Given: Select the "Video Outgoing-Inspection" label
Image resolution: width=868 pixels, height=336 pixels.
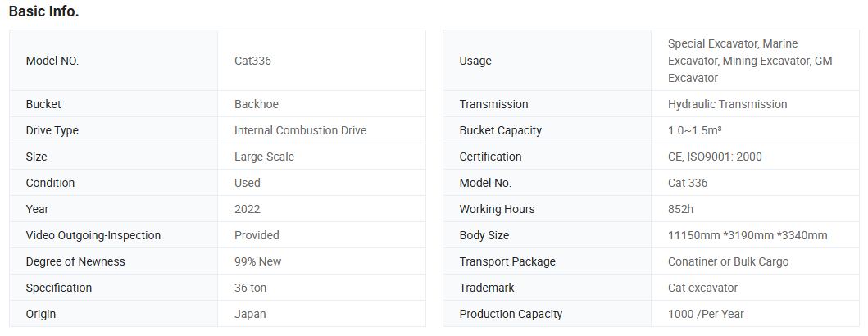Looking at the screenshot, I should (93, 235).
